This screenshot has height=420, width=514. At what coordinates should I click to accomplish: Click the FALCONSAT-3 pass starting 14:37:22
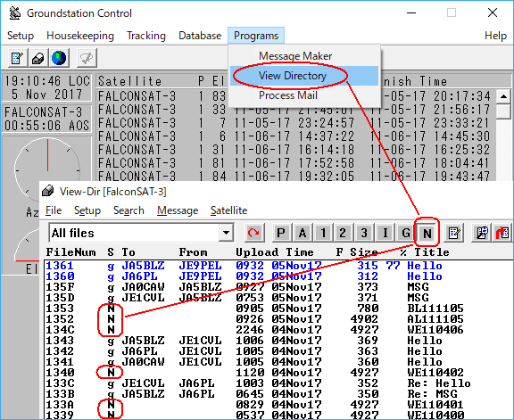point(295,136)
